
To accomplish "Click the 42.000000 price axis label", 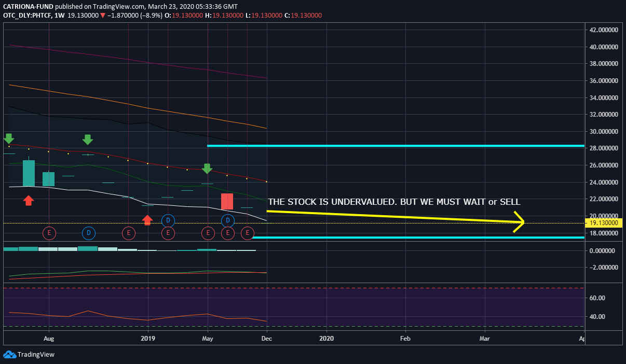I will 604,30.
